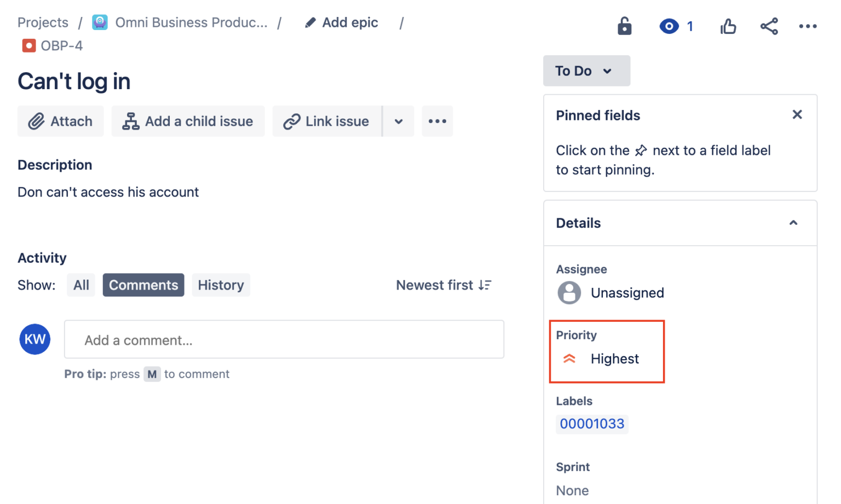841x504 pixels.
Task: Select the History activity filter
Action: coord(221,285)
